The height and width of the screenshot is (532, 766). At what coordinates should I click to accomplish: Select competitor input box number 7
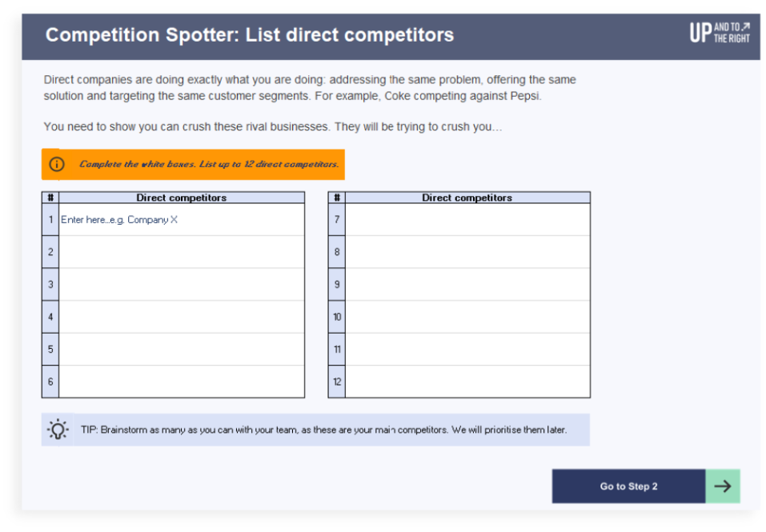pyautogui.click(x=467, y=220)
